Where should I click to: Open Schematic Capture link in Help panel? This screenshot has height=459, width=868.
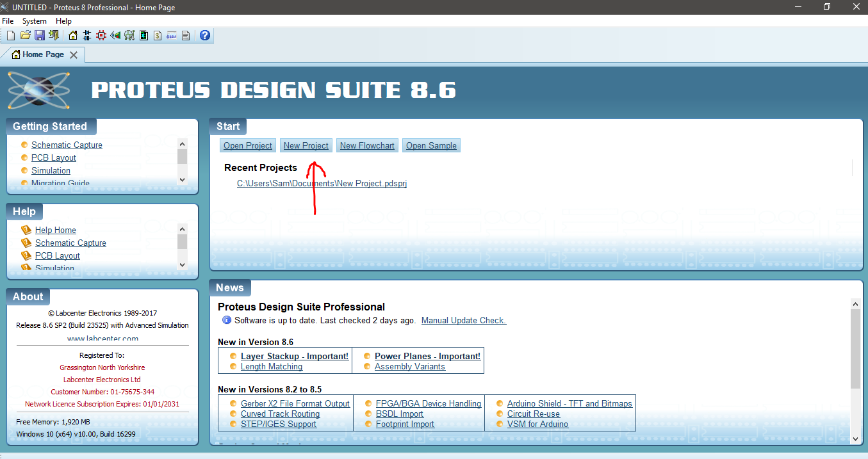coord(70,243)
